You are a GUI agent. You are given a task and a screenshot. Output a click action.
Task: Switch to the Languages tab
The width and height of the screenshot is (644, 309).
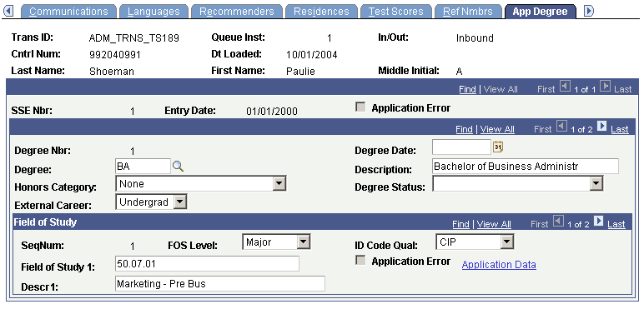[153, 11]
